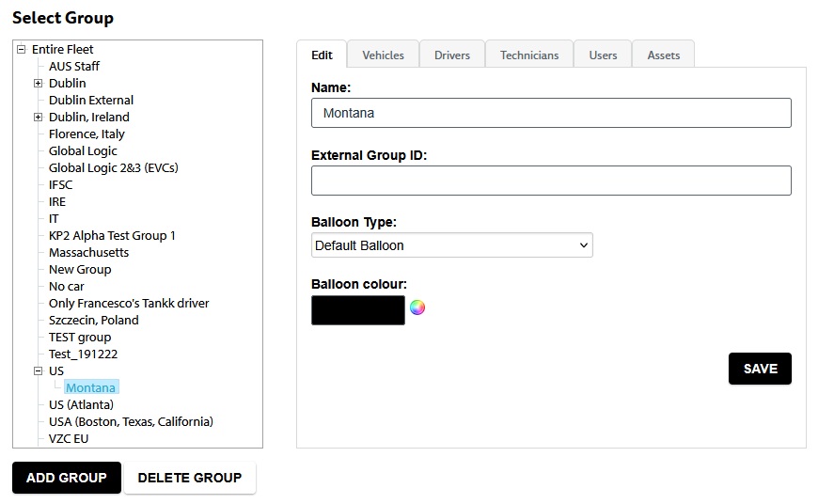Select the Entire Fleet group
Viewport: 834px width, 504px height.
62,50
